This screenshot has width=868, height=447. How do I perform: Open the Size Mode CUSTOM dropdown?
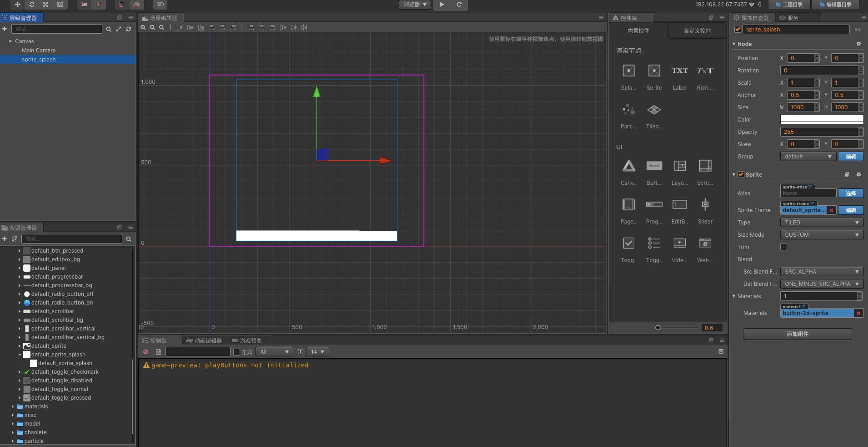coord(822,235)
